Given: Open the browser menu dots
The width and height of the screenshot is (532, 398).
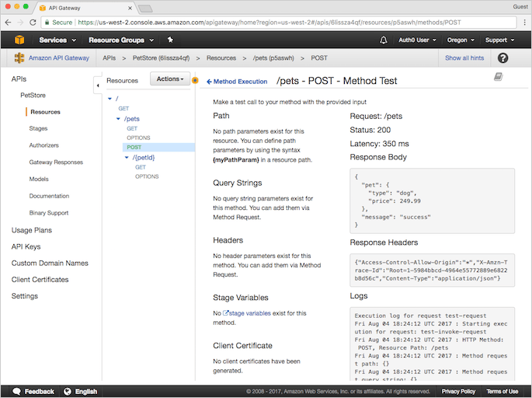Looking at the screenshot, I should [524, 23].
